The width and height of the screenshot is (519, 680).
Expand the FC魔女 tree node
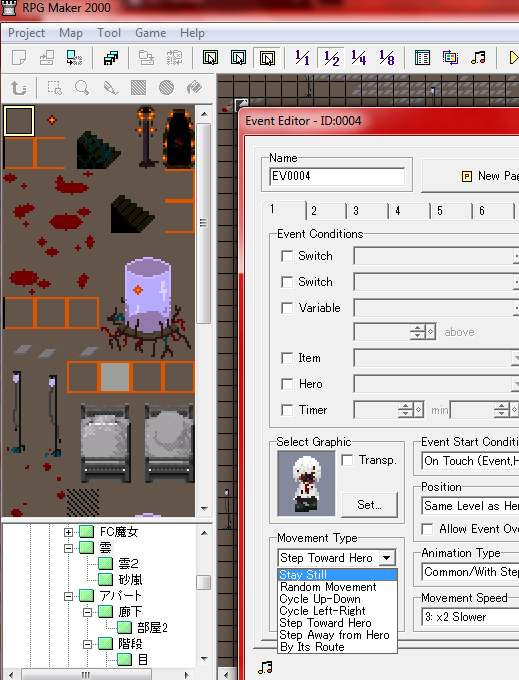(x=68, y=532)
